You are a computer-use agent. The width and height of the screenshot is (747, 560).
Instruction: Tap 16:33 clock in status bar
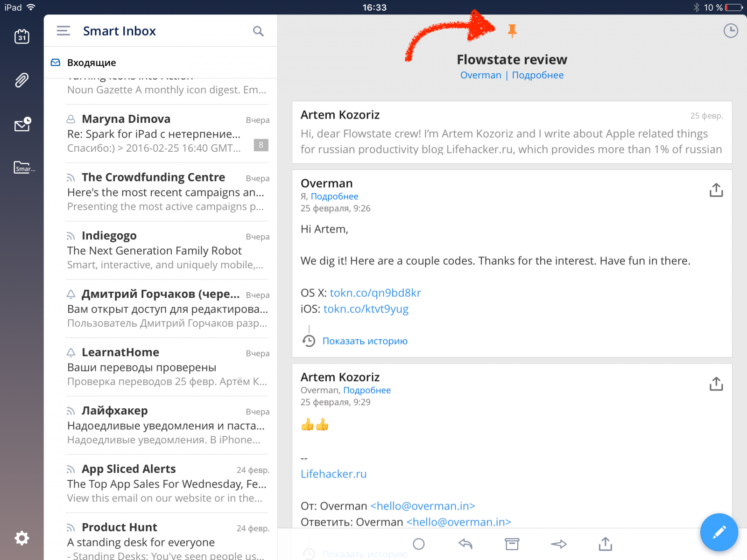pos(374,7)
